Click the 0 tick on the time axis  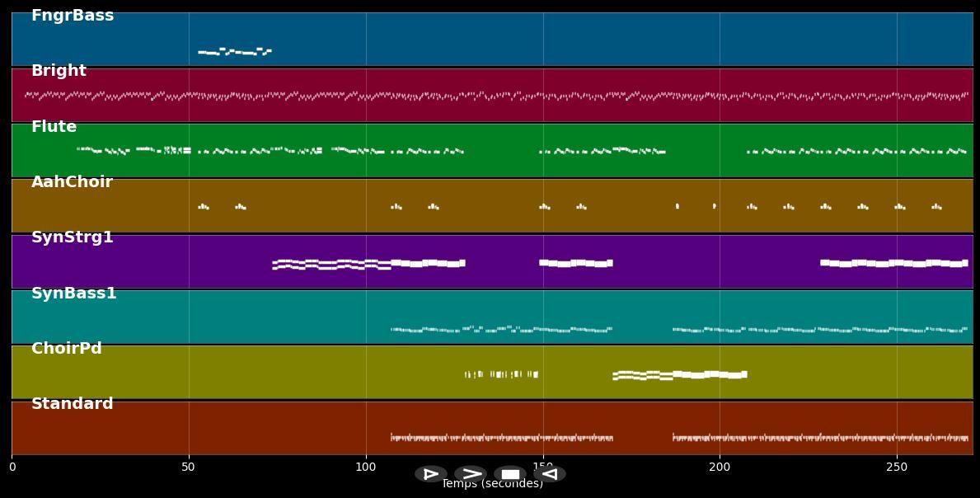pos(12,467)
